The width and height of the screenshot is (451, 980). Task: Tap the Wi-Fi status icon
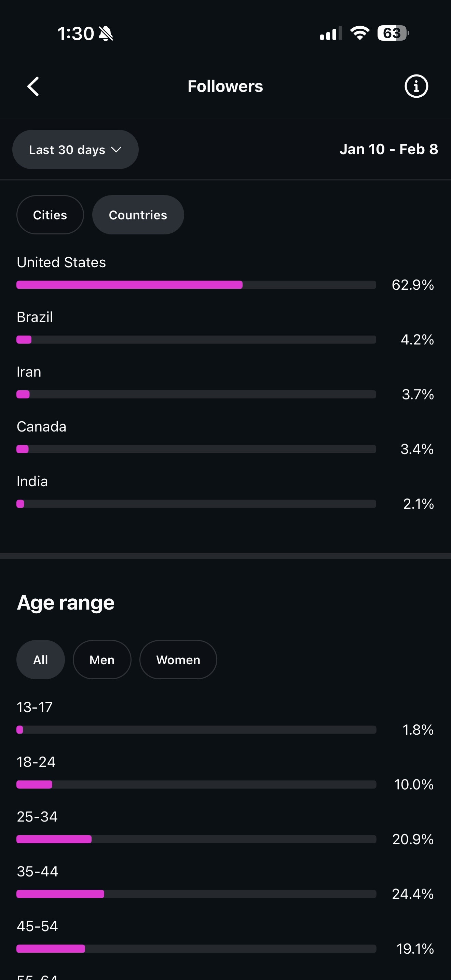359,33
